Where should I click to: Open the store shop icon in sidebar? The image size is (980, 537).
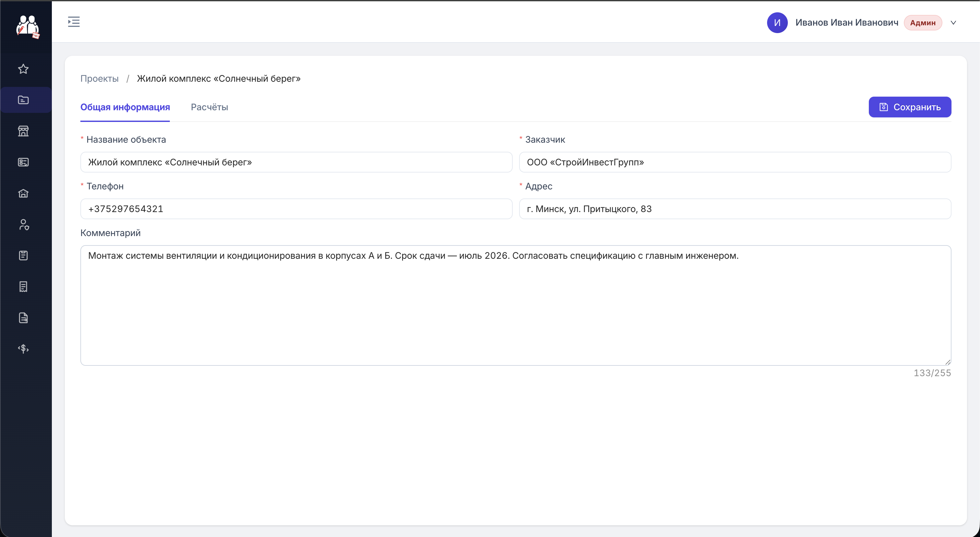tap(24, 131)
